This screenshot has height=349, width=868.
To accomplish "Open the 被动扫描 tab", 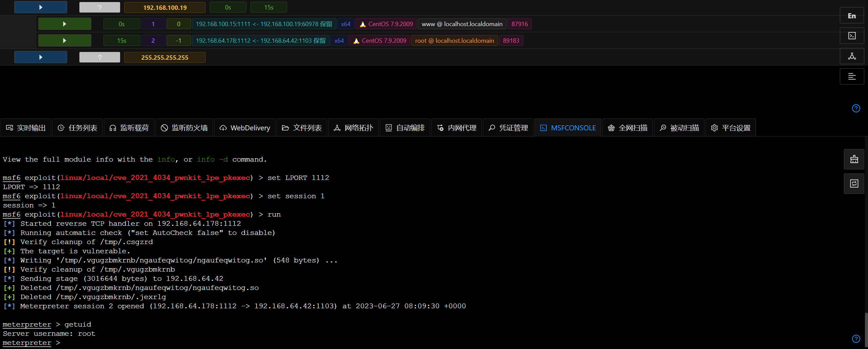I will tap(679, 128).
